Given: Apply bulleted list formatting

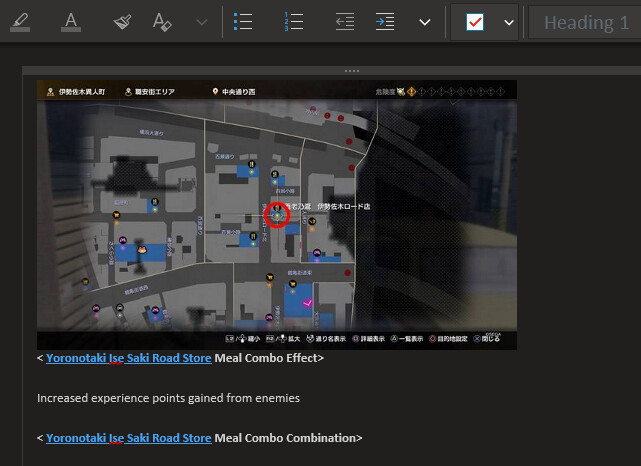Looking at the screenshot, I should (243, 22).
